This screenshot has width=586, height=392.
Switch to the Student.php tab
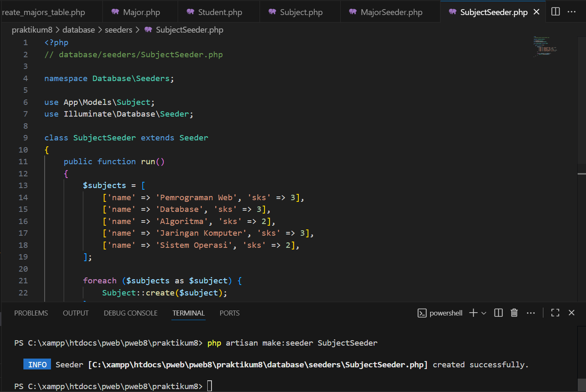[x=219, y=12]
